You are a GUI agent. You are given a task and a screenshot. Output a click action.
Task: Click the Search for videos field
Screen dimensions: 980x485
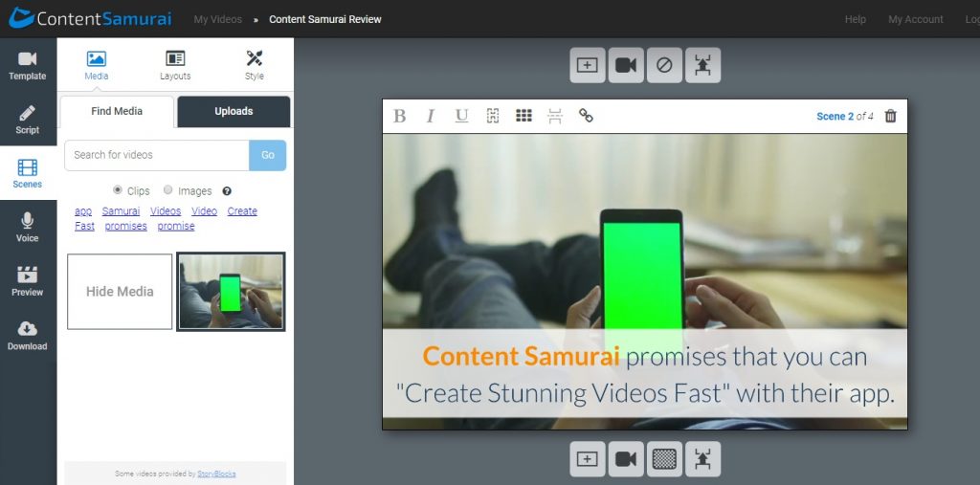[157, 155]
